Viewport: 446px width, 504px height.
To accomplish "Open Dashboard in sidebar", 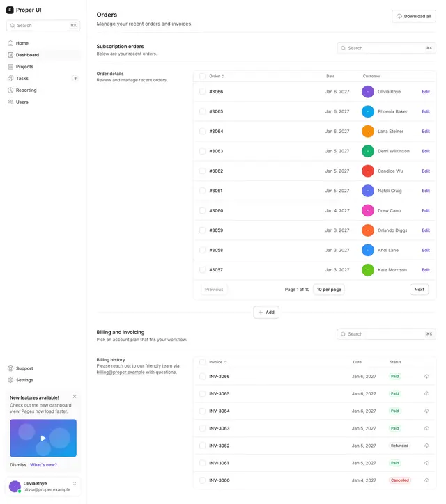I will tap(43, 55).
